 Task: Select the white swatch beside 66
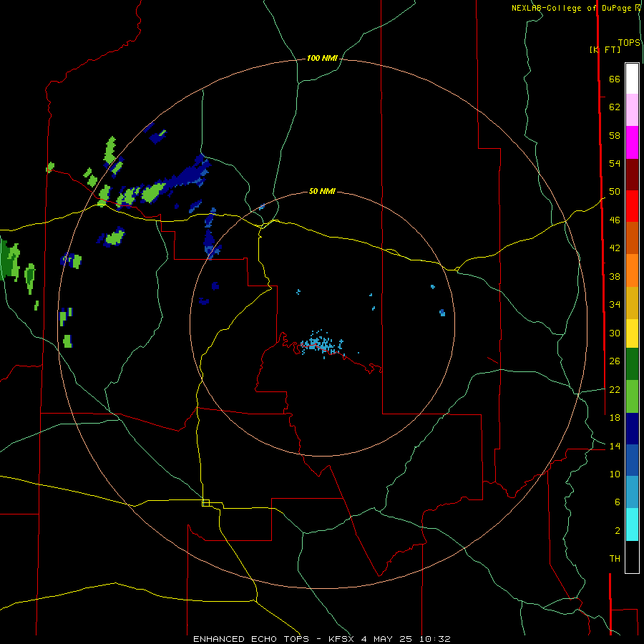[632, 79]
